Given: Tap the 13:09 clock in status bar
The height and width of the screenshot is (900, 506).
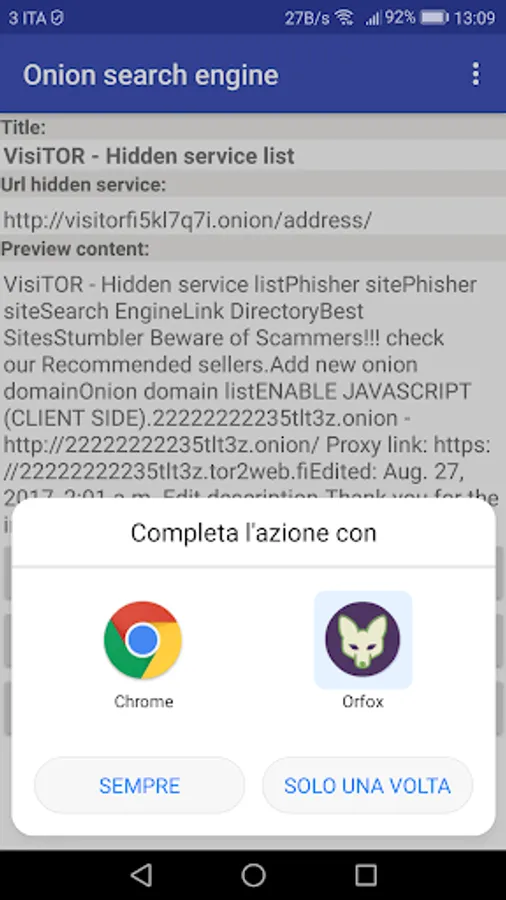Looking at the screenshot, I should tap(474, 18).
